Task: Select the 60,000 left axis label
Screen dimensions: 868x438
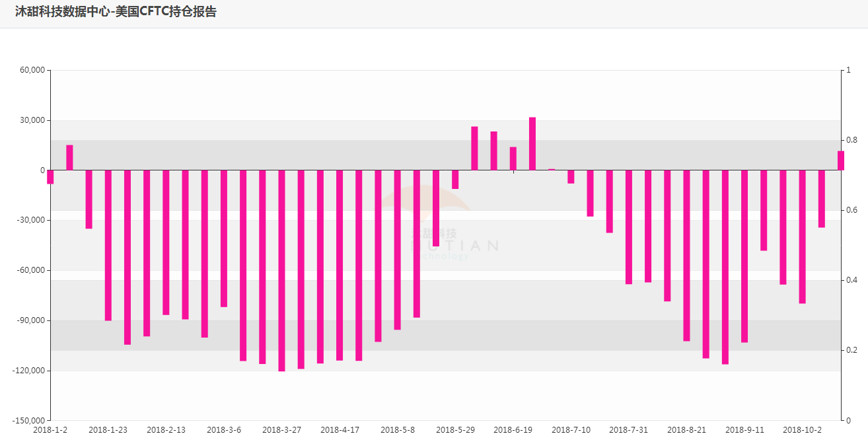Action: tap(32, 70)
